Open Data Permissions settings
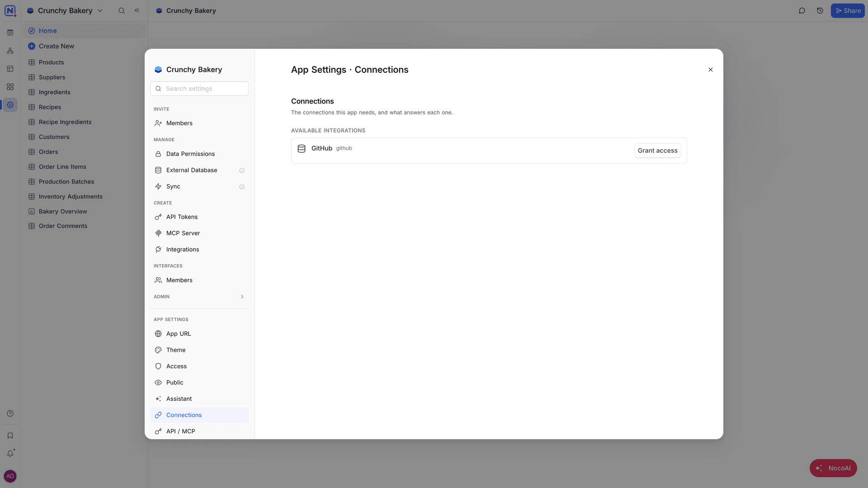Image resolution: width=868 pixels, height=488 pixels. tap(199, 154)
